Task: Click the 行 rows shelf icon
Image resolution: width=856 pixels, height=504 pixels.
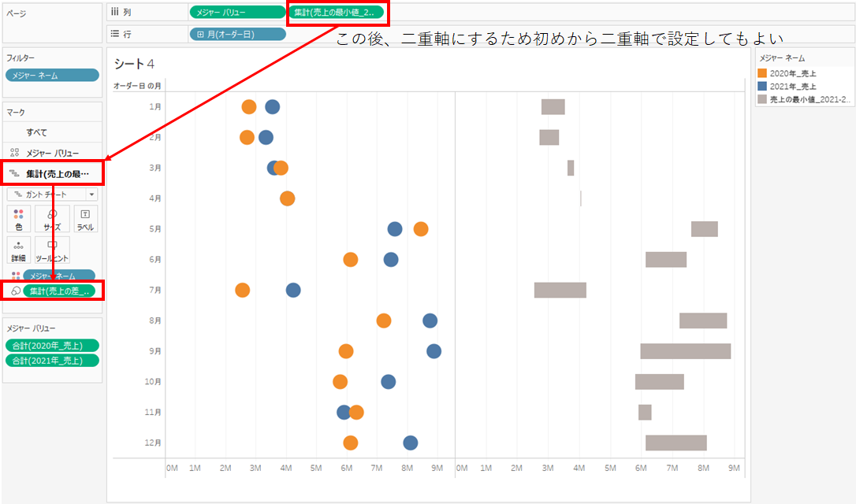Action: click(114, 34)
